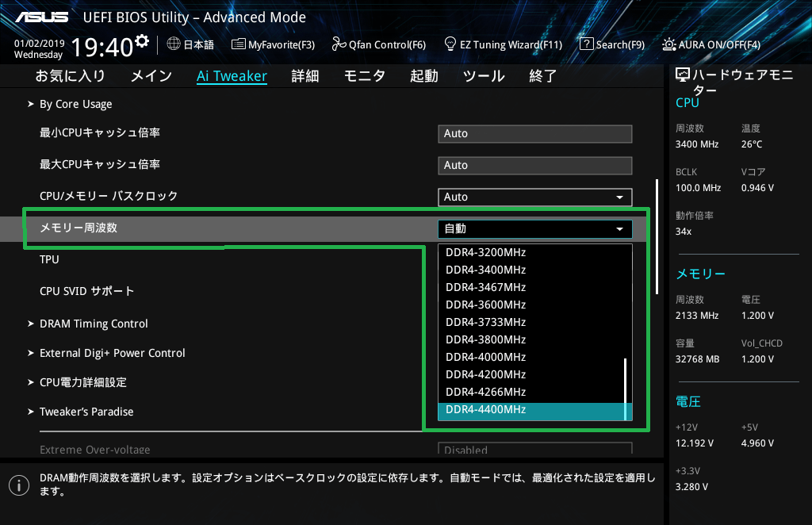Select highlighted DDR4-4400MHz option
Screen dimensions: 812x525
531,410
